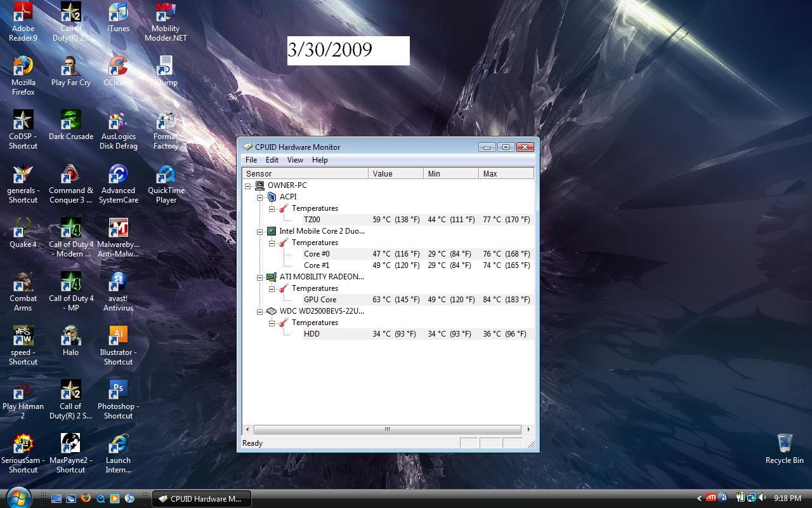Image resolution: width=812 pixels, height=508 pixels.
Task: Launch Internet Explorer desktop shortcut
Action: 118,453
